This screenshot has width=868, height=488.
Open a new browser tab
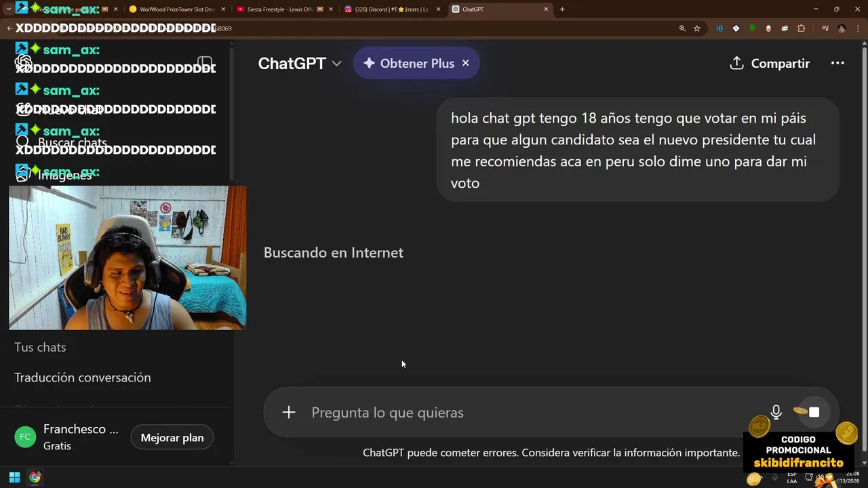click(x=562, y=9)
